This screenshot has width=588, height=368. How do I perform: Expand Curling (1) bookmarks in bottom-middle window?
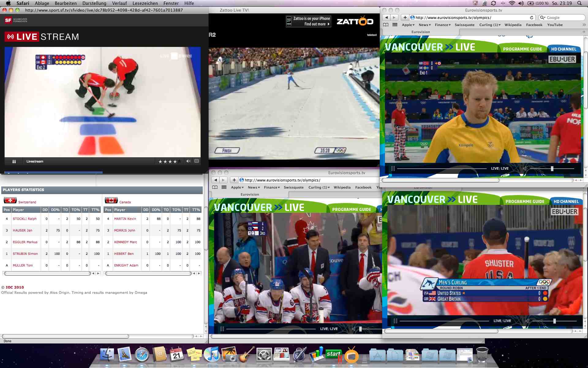tap(319, 187)
